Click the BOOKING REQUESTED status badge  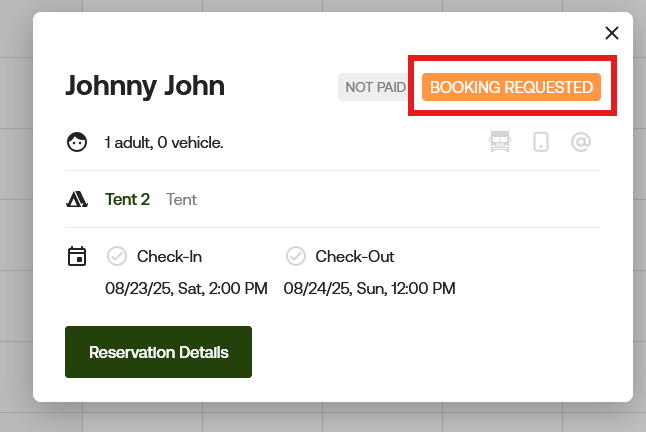(x=511, y=87)
